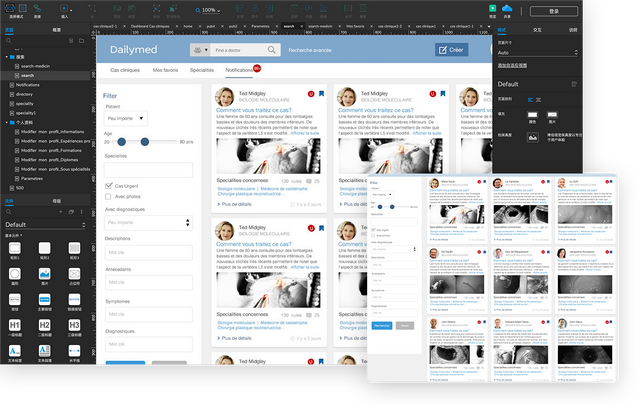The image size is (640, 406).
Task: Choose the default Button widget
Action: 15,300
